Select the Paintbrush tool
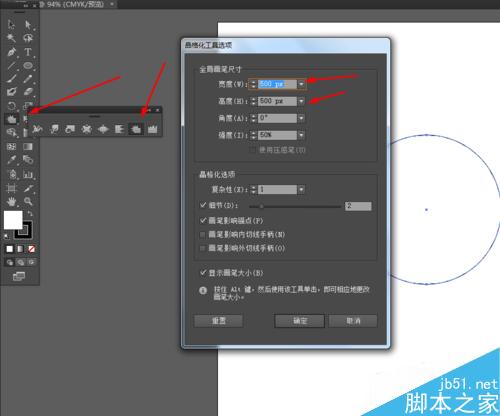Screen dimensions: 500x416 (11, 79)
